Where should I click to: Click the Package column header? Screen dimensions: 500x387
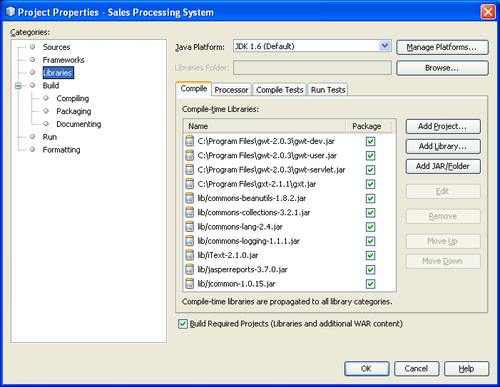pyautogui.click(x=368, y=126)
